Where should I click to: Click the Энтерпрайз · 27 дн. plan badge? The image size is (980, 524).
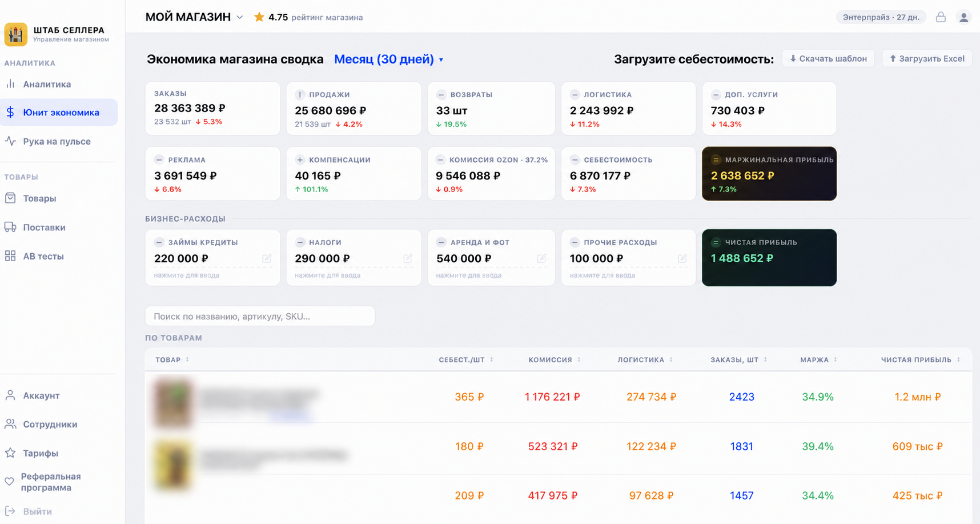click(881, 17)
